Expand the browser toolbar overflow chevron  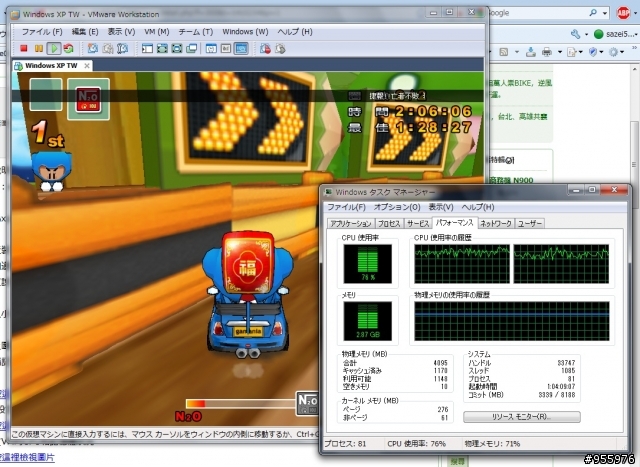635,49
